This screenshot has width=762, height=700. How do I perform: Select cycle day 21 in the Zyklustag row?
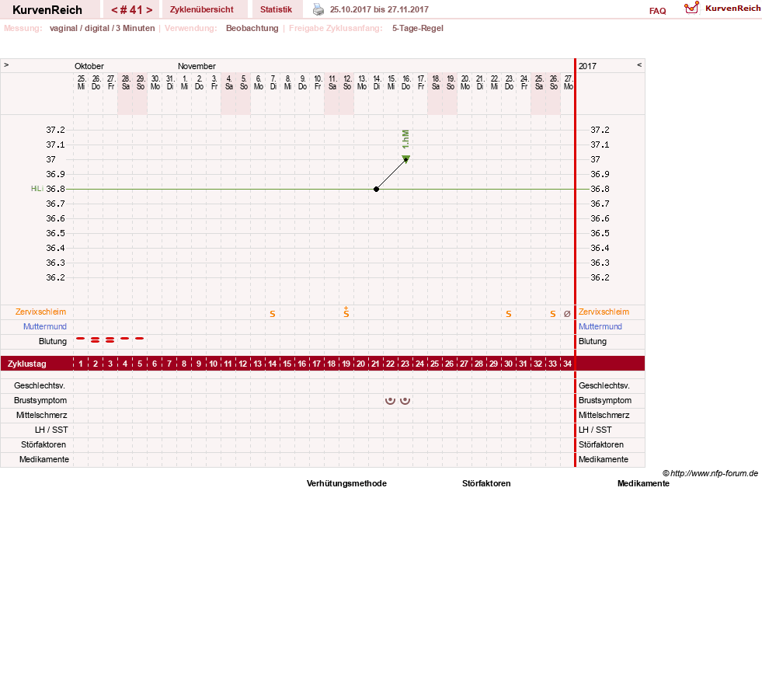click(x=376, y=364)
